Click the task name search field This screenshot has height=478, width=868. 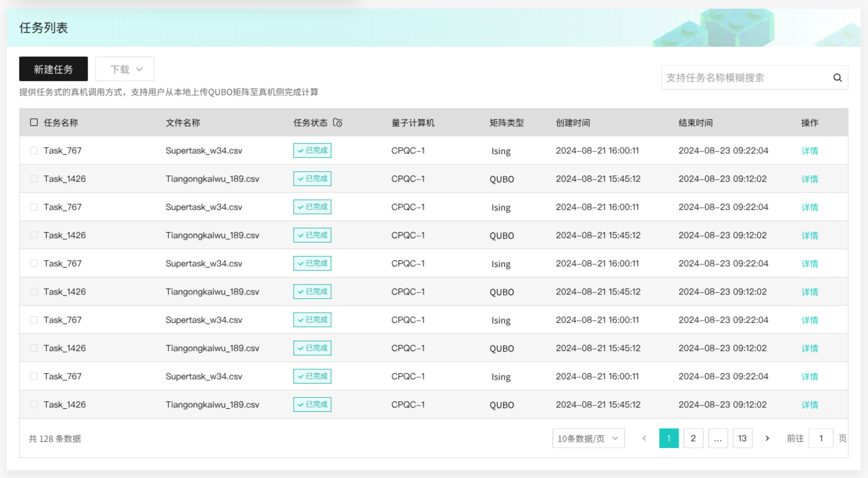[745, 78]
